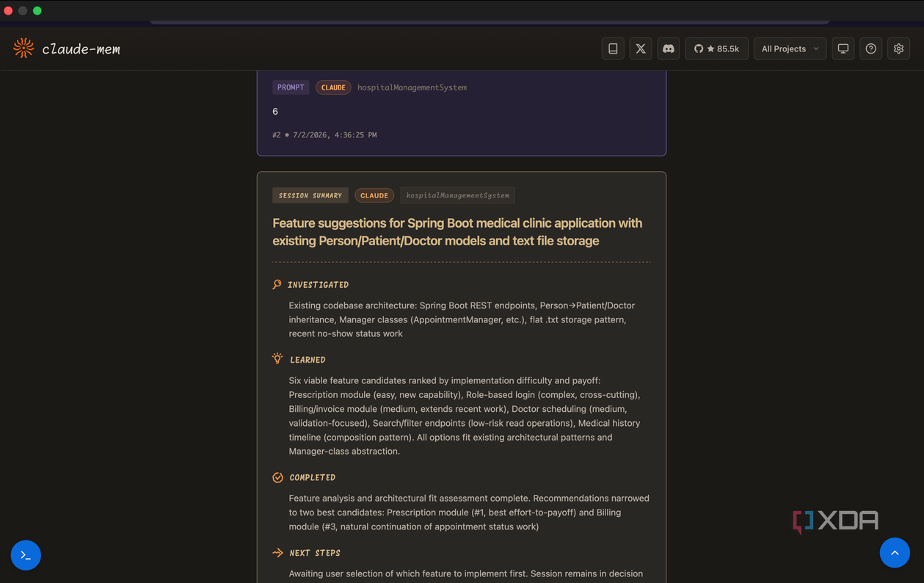Click the PROMPT badge
Image resolution: width=924 pixels, height=583 pixels.
pos(291,87)
